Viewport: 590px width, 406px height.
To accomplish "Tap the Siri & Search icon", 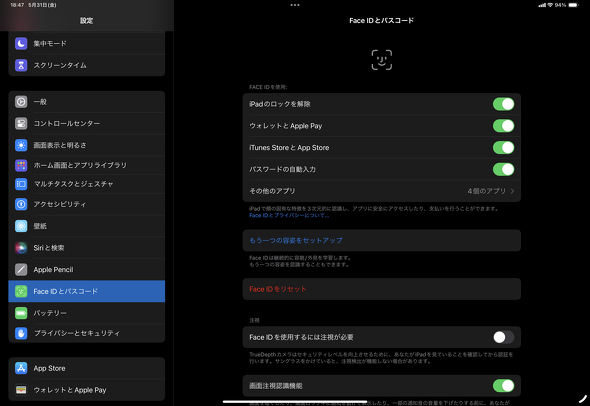I will (x=21, y=248).
